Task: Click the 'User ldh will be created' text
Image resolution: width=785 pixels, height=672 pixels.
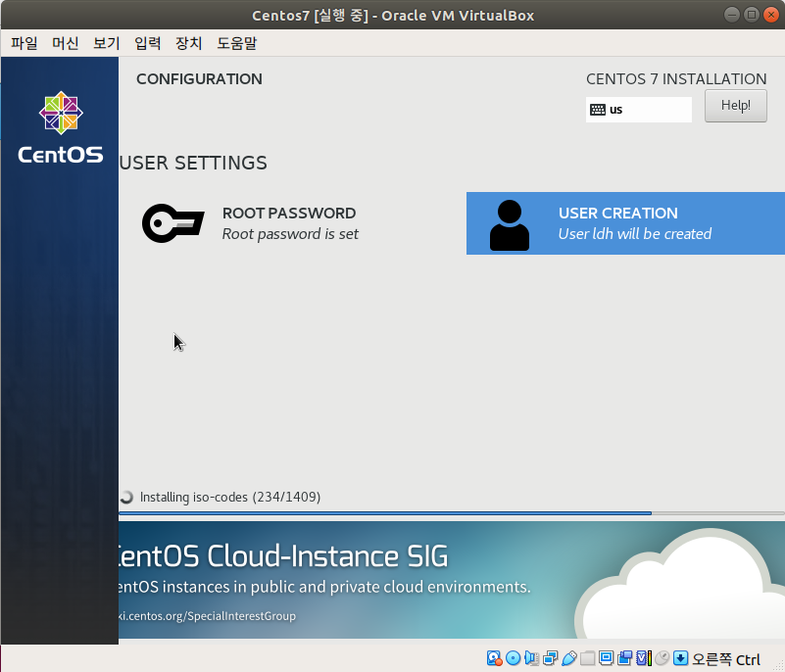Action: (x=635, y=234)
